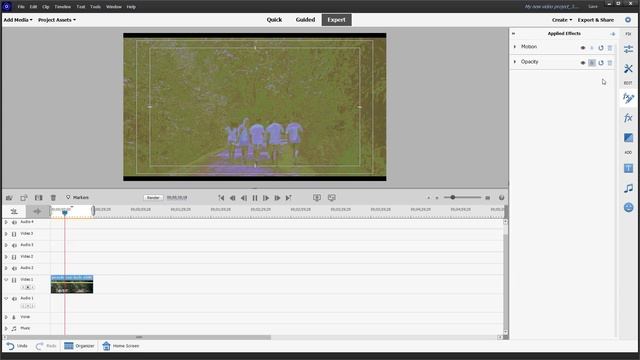
Task: Select the Expert mode tab
Action: (x=336, y=20)
